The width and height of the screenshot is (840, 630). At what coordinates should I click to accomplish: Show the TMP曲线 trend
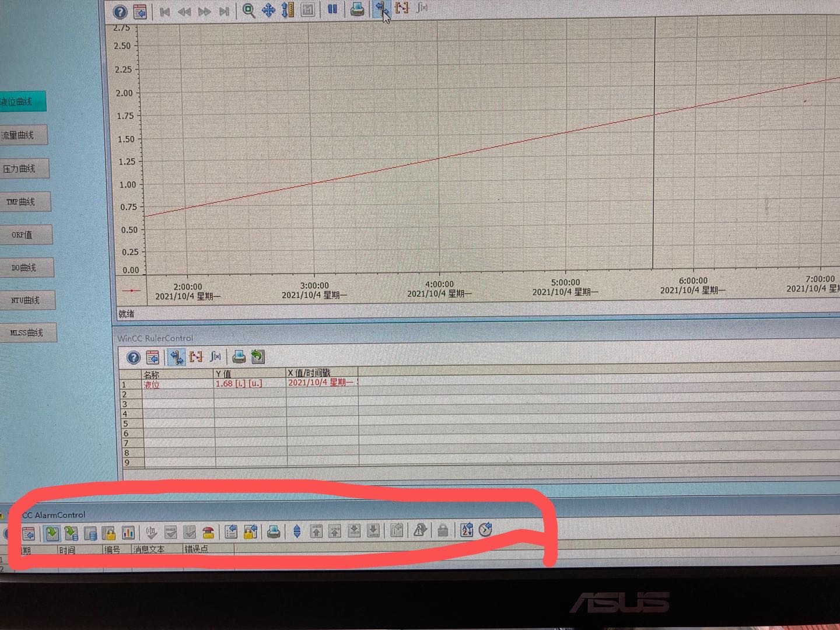point(26,202)
